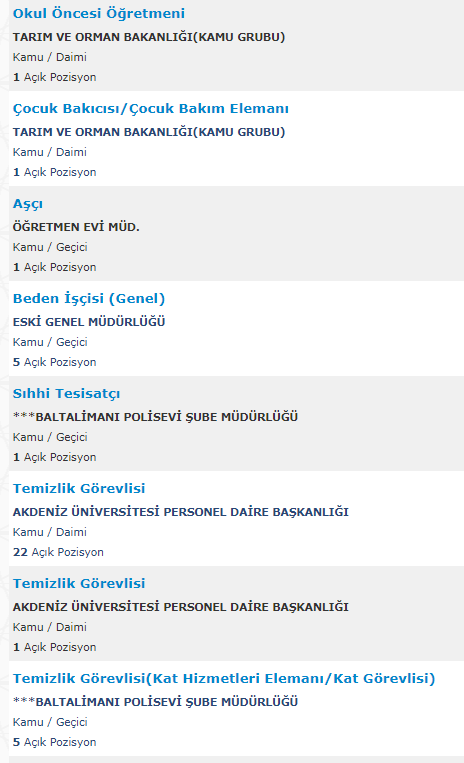Open Temizlik Görevlisi listing with 1 open position

(x=79, y=583)
